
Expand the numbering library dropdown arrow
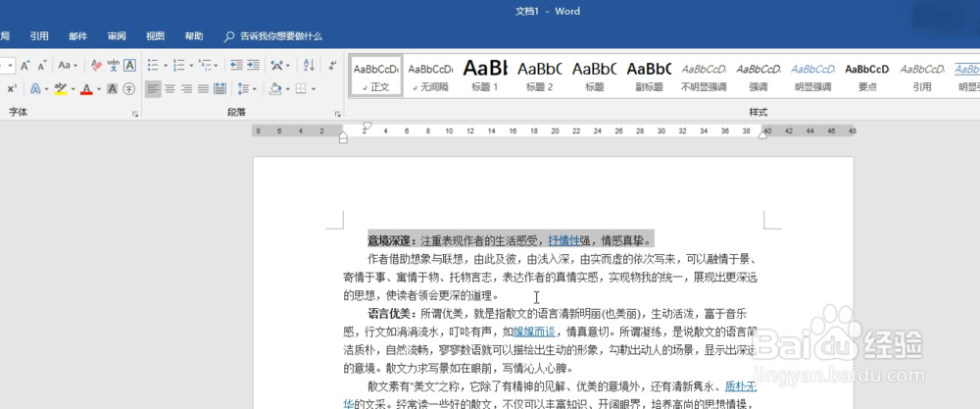point(191,65)
